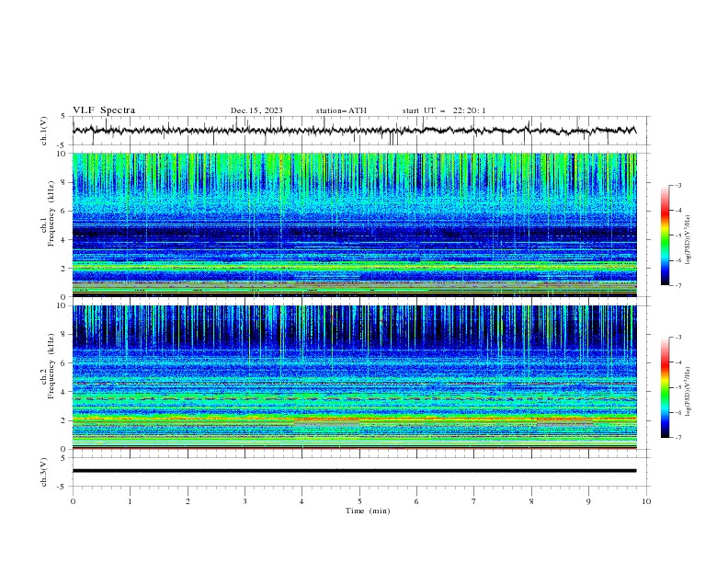Click time axis tick label "8"
The height and width of the screenshot is (563, 728).
531,501
